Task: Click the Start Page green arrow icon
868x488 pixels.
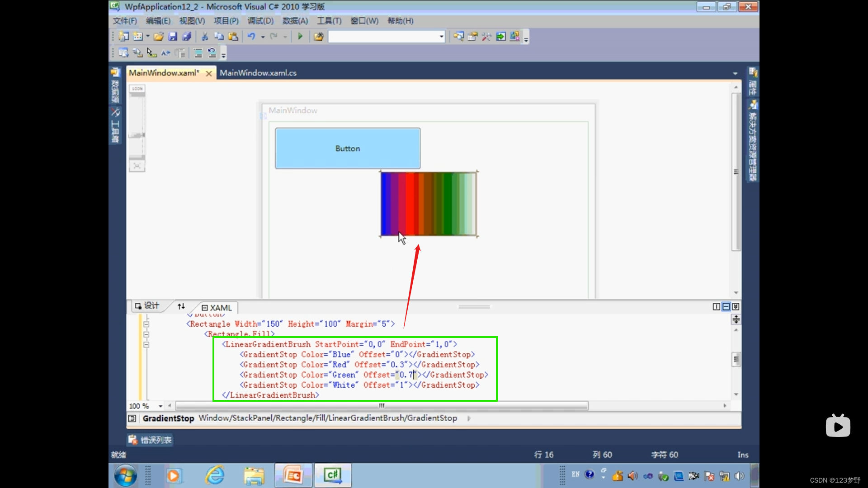Action: coord(501,37)
